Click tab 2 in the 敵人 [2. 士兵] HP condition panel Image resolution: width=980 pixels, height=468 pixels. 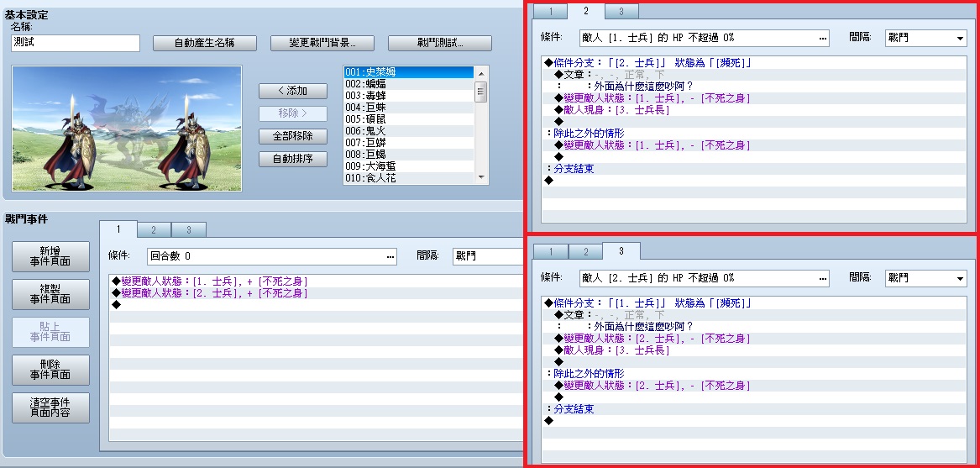click(x=585, y=251)
